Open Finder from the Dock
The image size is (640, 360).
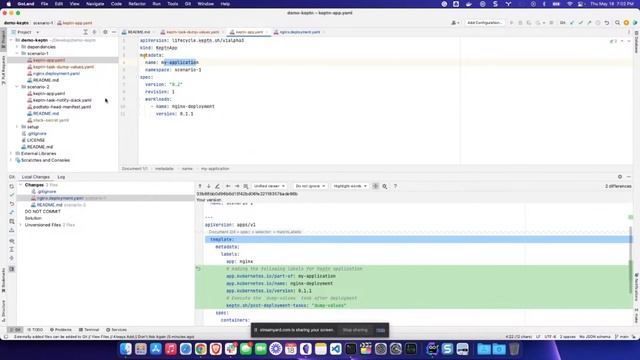coord(126,349)
